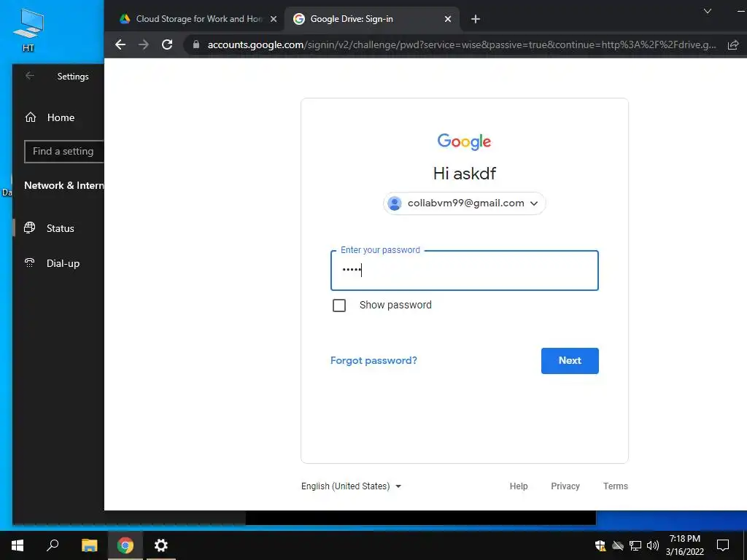Open the English (United States) language dropdown
The width and height of the screenshot is (747, 560).
pos(351,486)
